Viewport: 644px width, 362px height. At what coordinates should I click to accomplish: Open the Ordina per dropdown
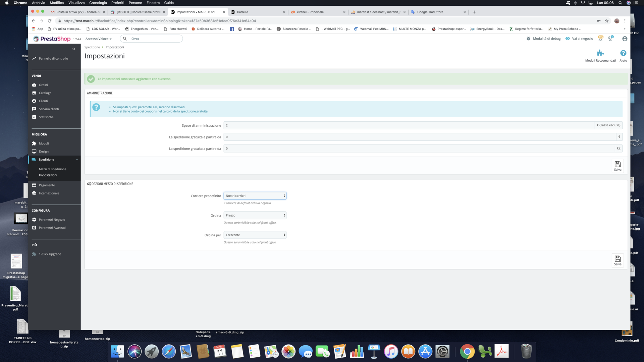coord(255,235)
